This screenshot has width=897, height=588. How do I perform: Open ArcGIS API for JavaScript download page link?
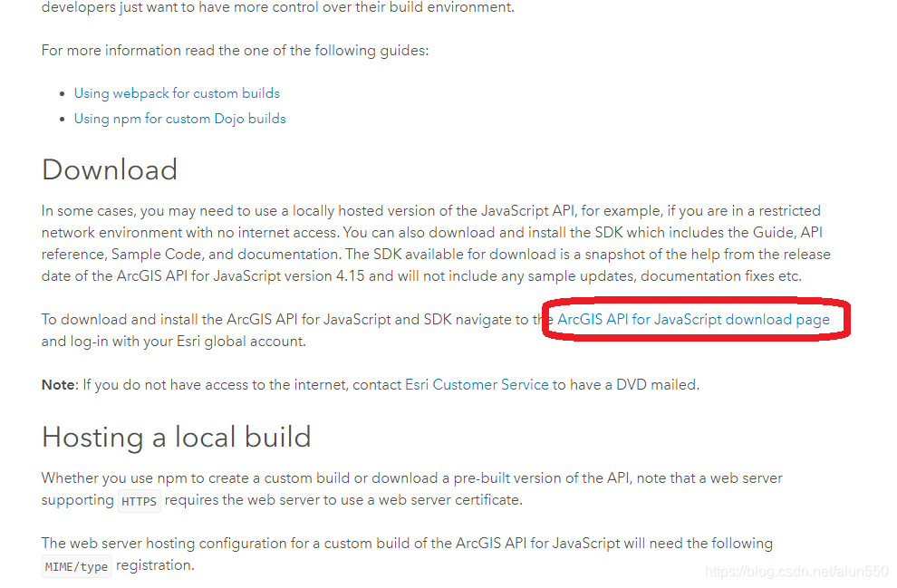click(x=693, y=319)
